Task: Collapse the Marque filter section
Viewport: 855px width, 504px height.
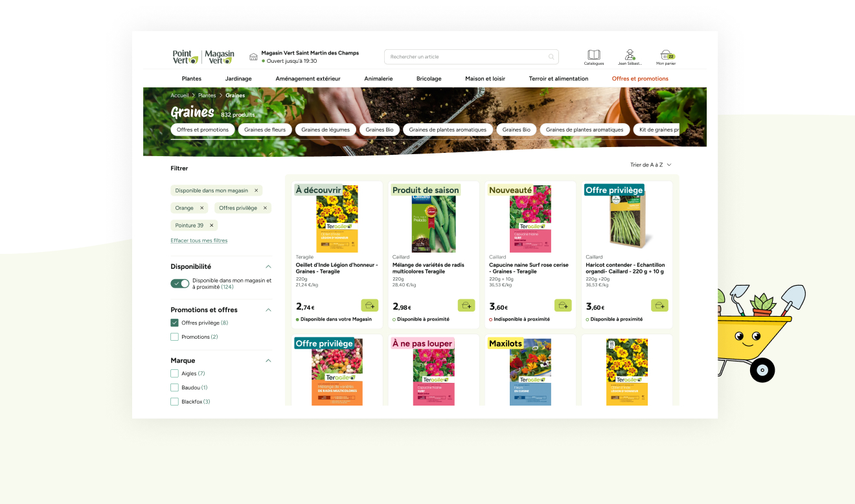Action: (269, 360)
